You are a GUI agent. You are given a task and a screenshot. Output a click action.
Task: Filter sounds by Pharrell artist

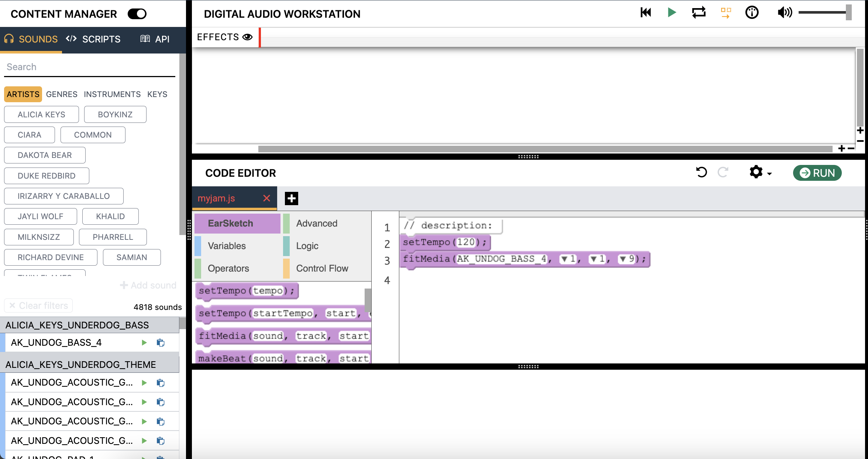(113, 237)
